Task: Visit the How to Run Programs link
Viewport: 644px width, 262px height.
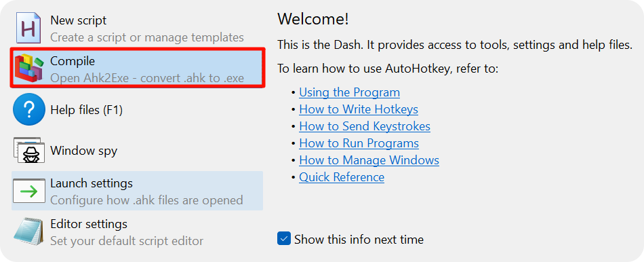Action: tap(359, 143)
